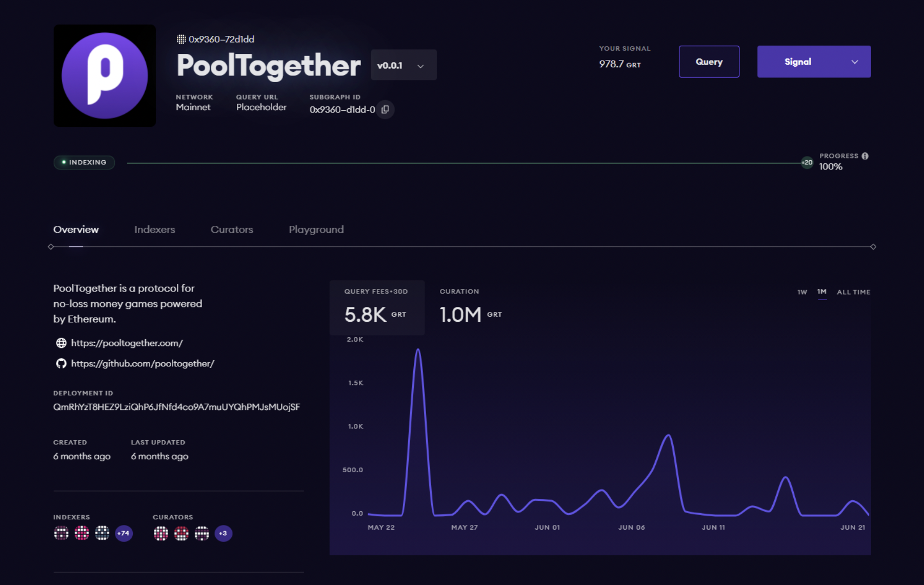Switch chart range to 1W
The width and height of the screenshot is (924, 585).
pos(802,292)
